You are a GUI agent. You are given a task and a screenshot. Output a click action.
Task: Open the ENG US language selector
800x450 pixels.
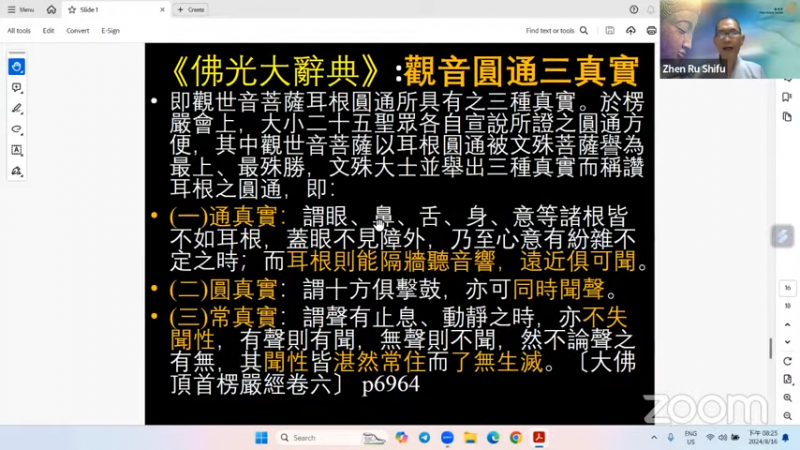pos(690,438)
